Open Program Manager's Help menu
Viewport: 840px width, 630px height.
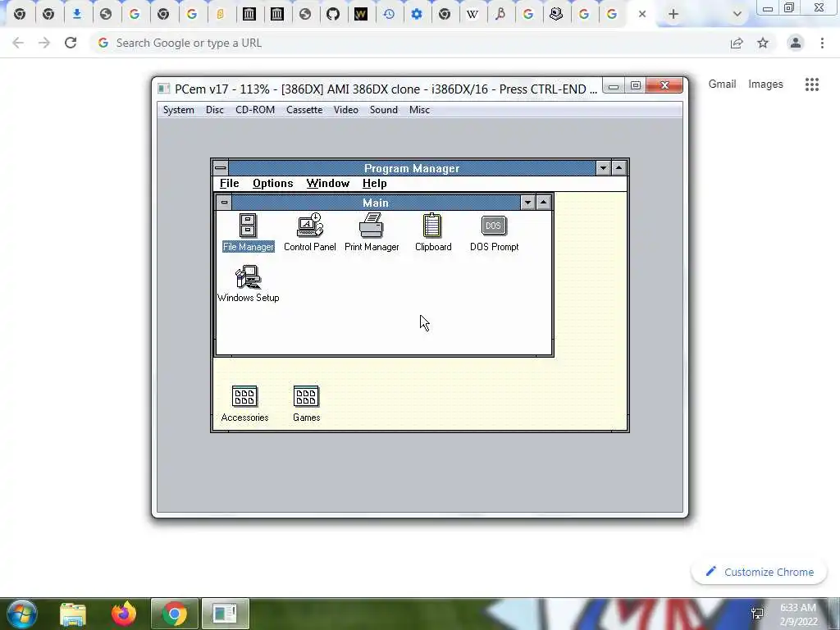pos(374,183)
